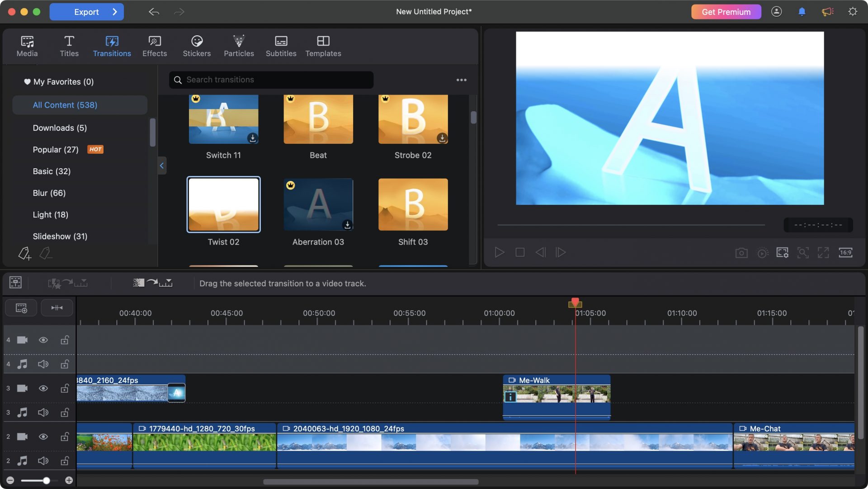Open the 16:9 aspect ratio selector

(x=845, y=253)
